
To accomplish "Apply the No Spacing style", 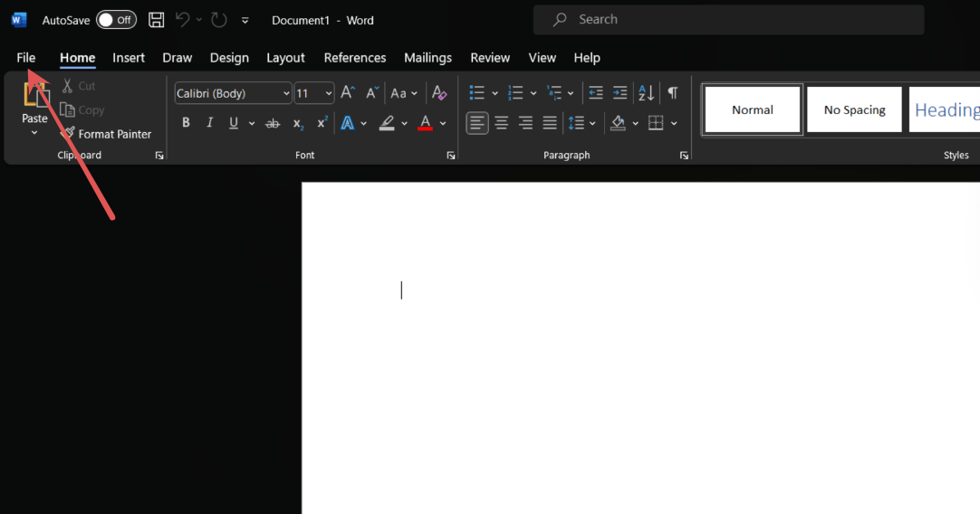I will click(854, 109).
